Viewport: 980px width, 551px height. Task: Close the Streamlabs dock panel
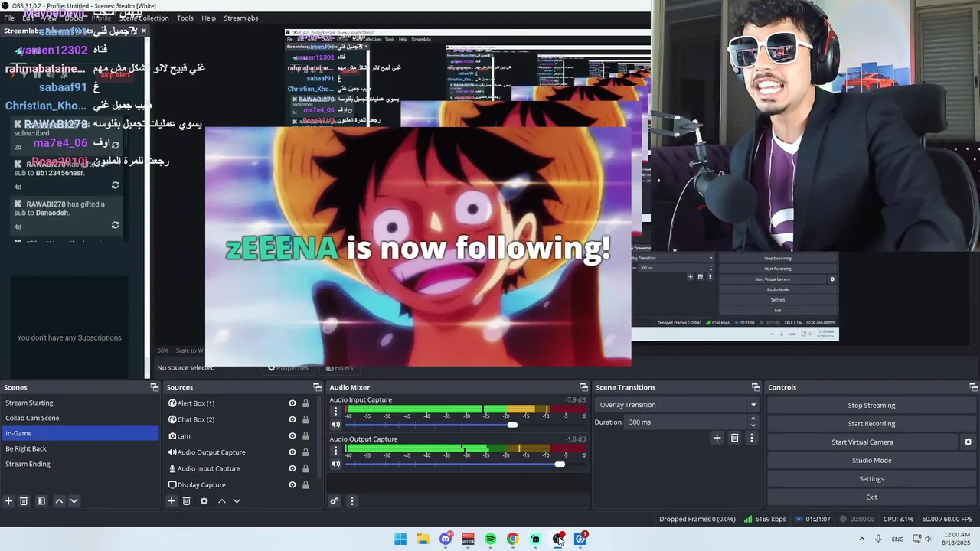143,31
